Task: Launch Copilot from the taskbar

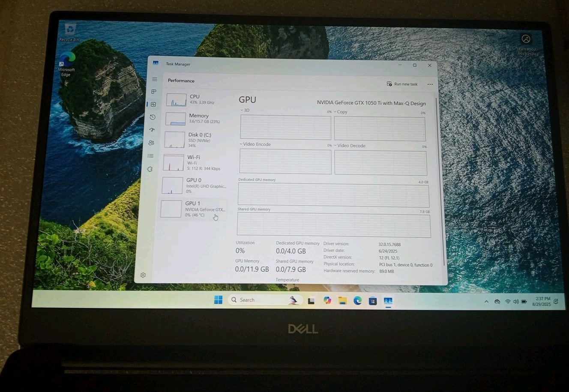Action: (x=327, y=301)
